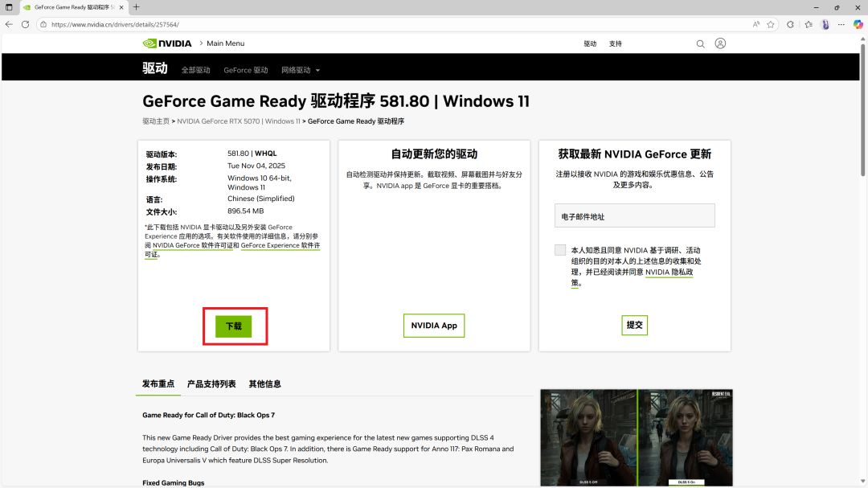Activate the Read Aloud icon in address bar
Viewport: 868px width, 488px height.
click(x=756, y=24)
